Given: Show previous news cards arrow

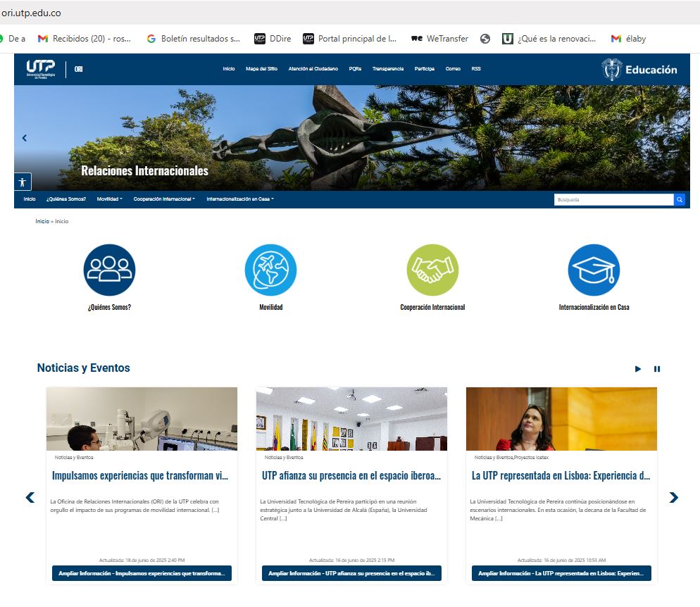Looking at the screenshot, I should click(30, 497).
